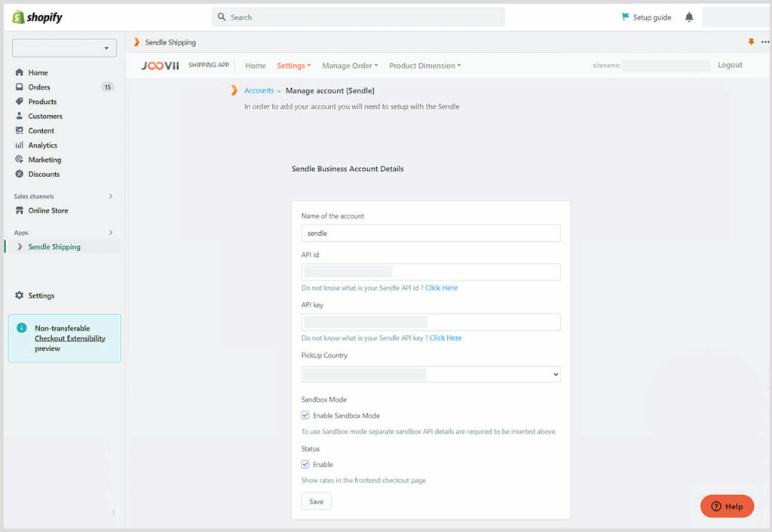Open Checkout Extensibility link

(x=70, y=338)
